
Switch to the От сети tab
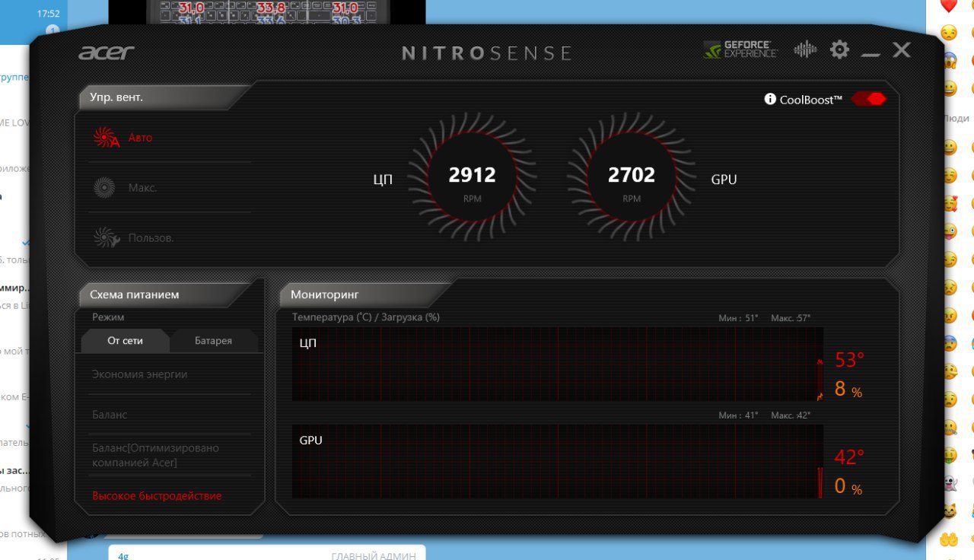click(x=126, y=341)
